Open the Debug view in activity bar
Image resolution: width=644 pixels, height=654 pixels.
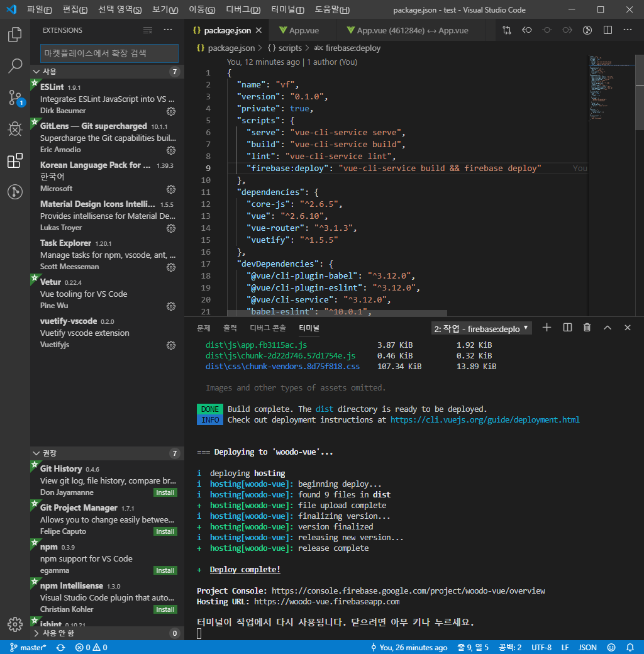coord(15,129)
